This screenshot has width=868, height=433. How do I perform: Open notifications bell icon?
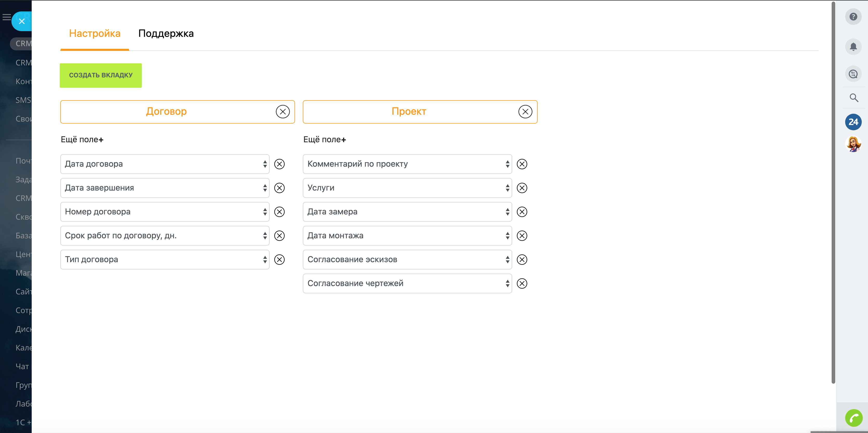pos(853,46)
